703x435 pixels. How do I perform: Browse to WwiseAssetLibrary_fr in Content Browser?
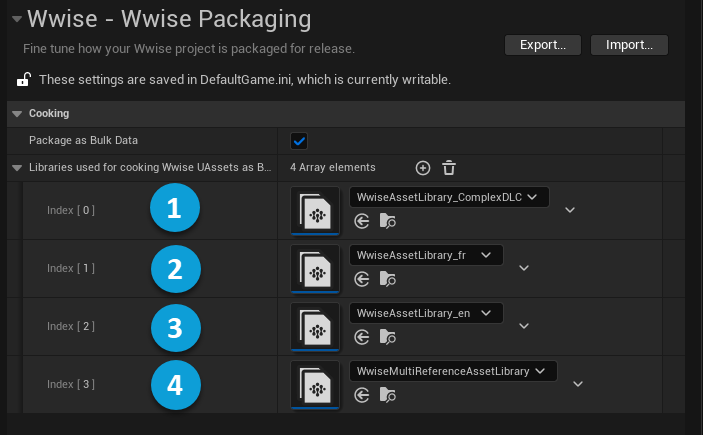pos(387,279)
